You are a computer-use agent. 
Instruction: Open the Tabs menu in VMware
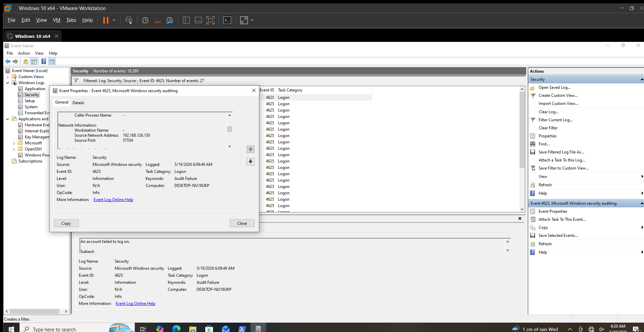71,20
